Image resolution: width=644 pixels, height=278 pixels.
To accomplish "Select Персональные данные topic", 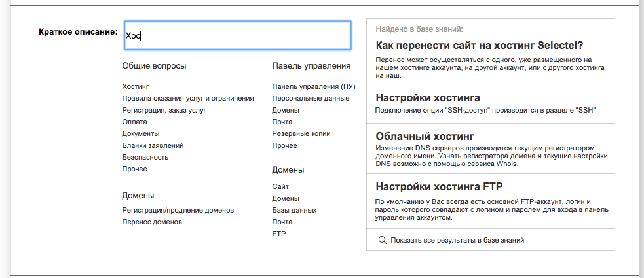I will coord(311,98).
